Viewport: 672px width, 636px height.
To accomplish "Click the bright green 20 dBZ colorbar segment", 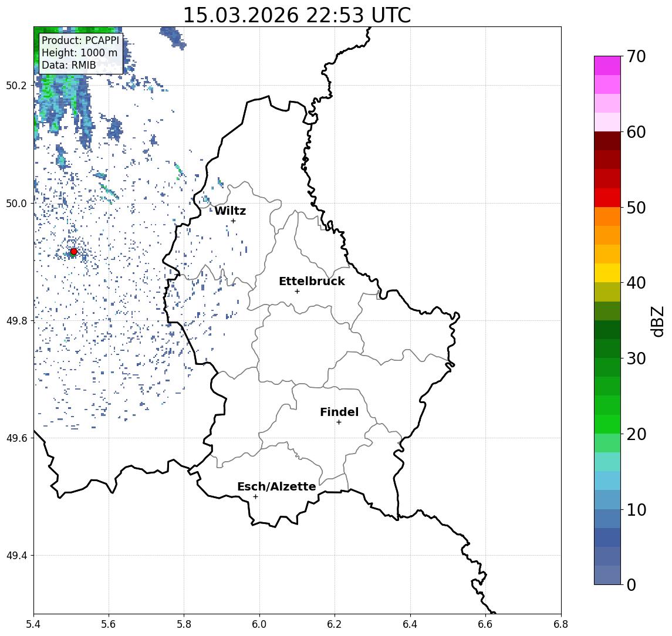I will [607, 424].
